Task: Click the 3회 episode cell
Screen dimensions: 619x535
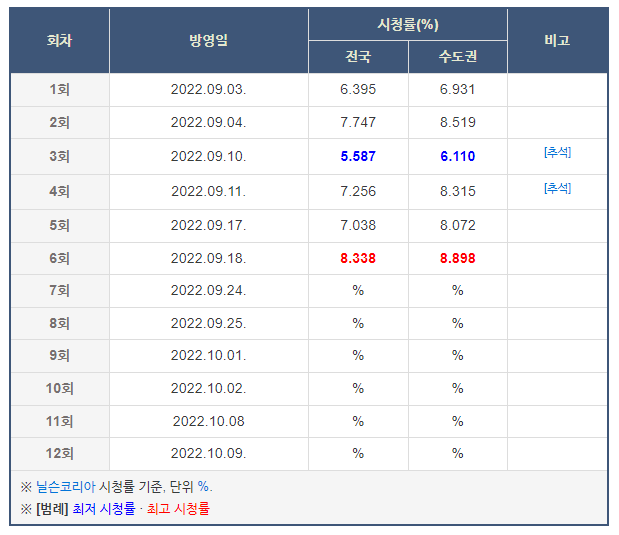Action: (60, 156)
